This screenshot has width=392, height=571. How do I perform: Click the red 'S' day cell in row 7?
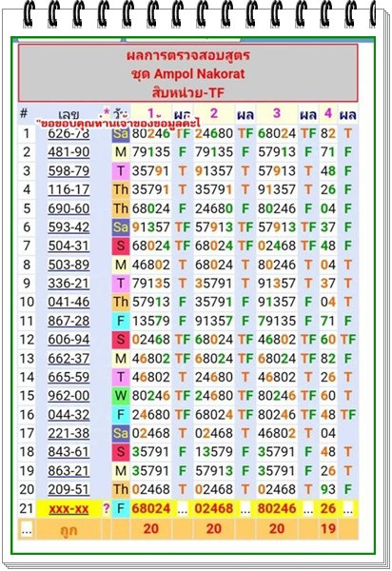[121, 246]
